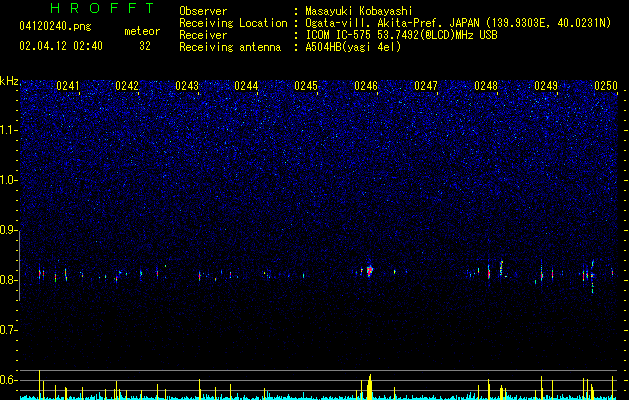Click the ICOM IC-575 receiver text
The height and width of the screenshot is (400, 629).
coord(401,35)
